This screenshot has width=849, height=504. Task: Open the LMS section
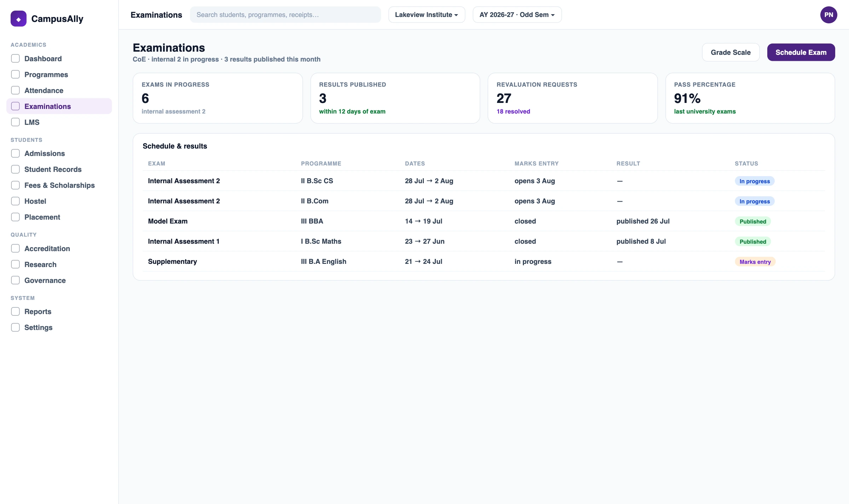pyautogui.click(x=59, y=122)
